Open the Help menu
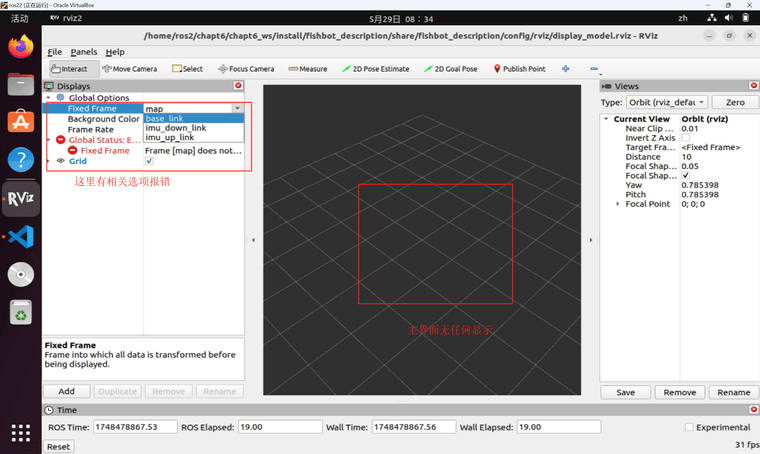The width and height of the screenshot is (760, 454). (115, 52)
